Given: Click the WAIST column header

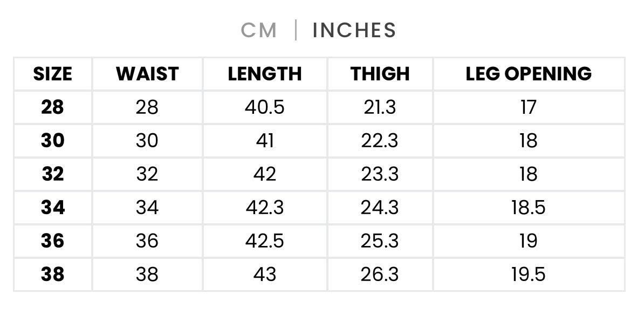Looking at the screenshot, I should click(x=147, y=74).
